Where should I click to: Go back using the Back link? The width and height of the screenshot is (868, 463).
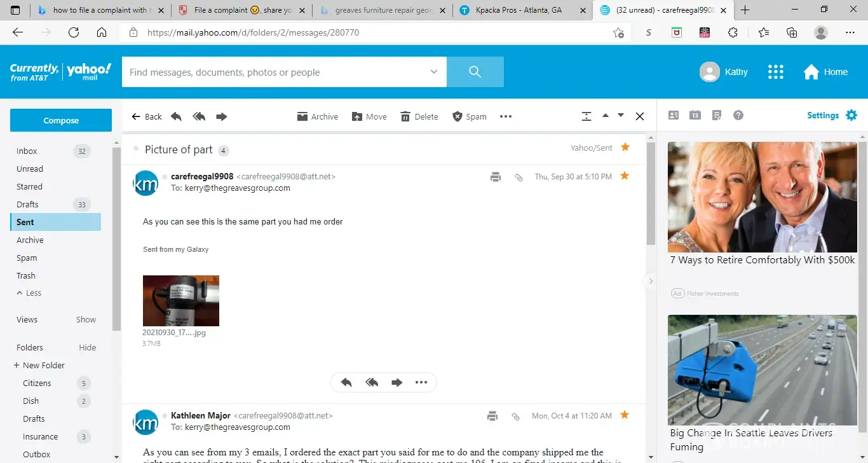click(x=147, y=116)
